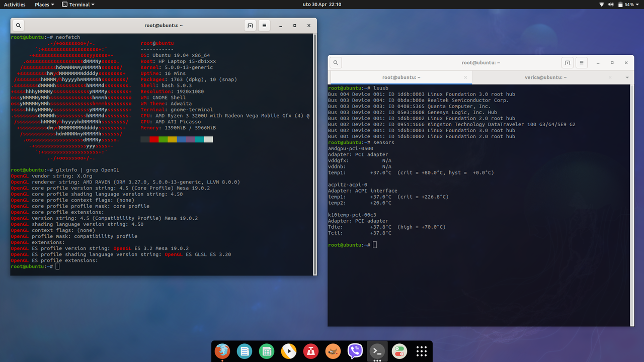644x362 pixels.
Task: Open the Places menu in the top bar
Action: (42, 5)
